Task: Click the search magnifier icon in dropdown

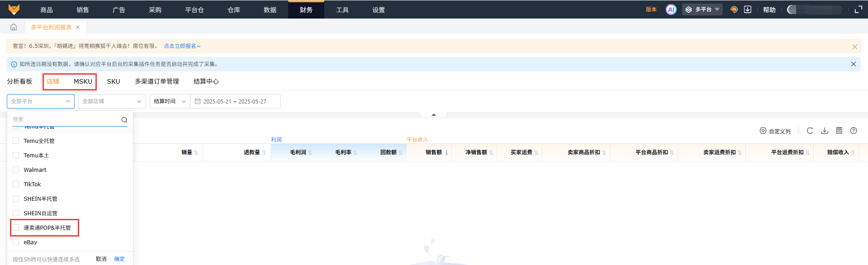Action: point(124,120)
